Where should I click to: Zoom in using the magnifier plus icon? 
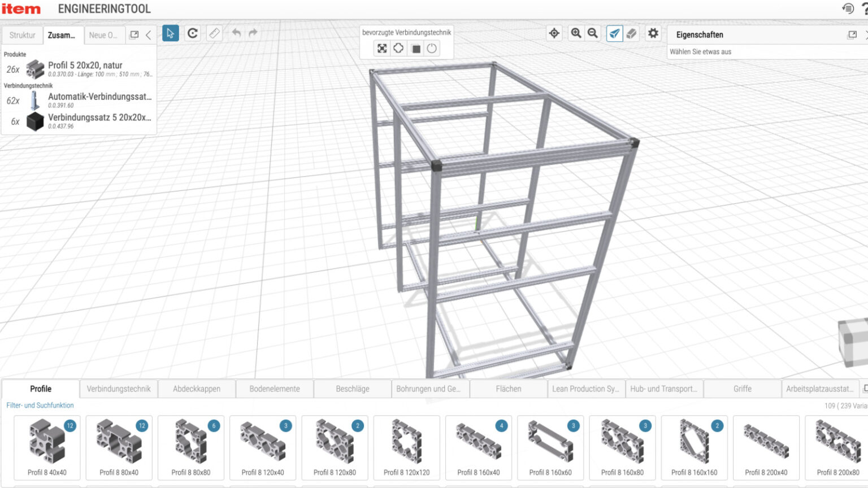pyautogui.click(x=575, y=33)
